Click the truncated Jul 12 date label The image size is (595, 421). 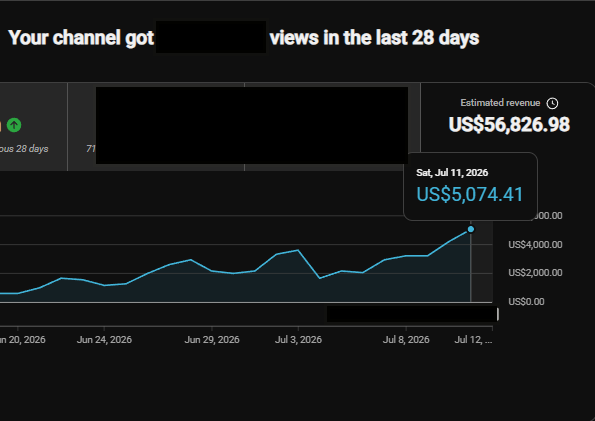[473, 340]
